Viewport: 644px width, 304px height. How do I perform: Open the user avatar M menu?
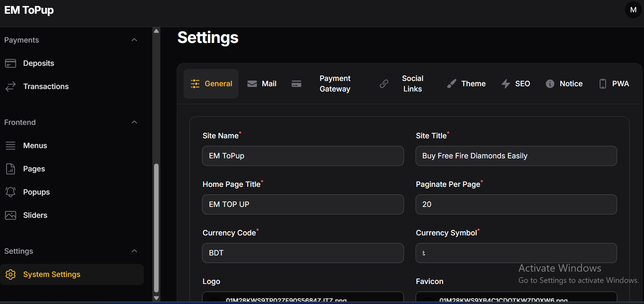[x=633, y=10]
